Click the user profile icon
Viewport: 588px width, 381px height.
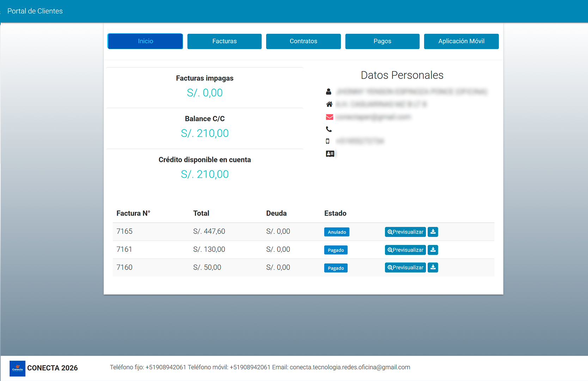tap(329, 92)
